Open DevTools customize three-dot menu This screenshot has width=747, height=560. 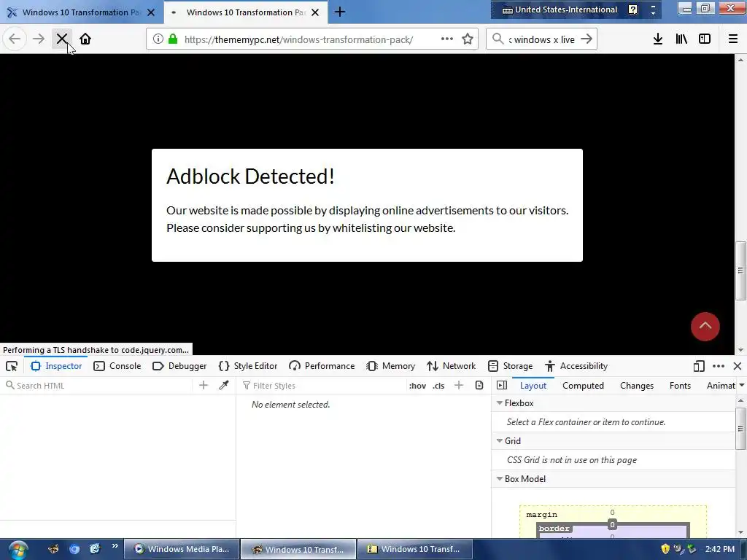coord(719,366)
